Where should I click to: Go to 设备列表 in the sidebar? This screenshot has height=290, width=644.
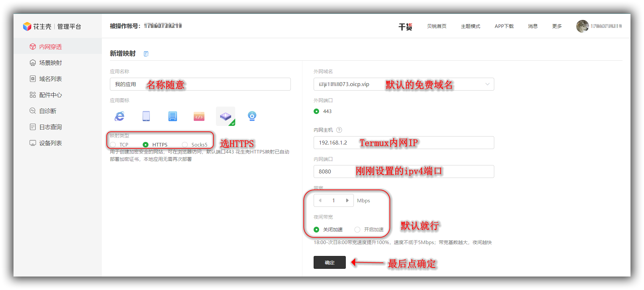50,143
